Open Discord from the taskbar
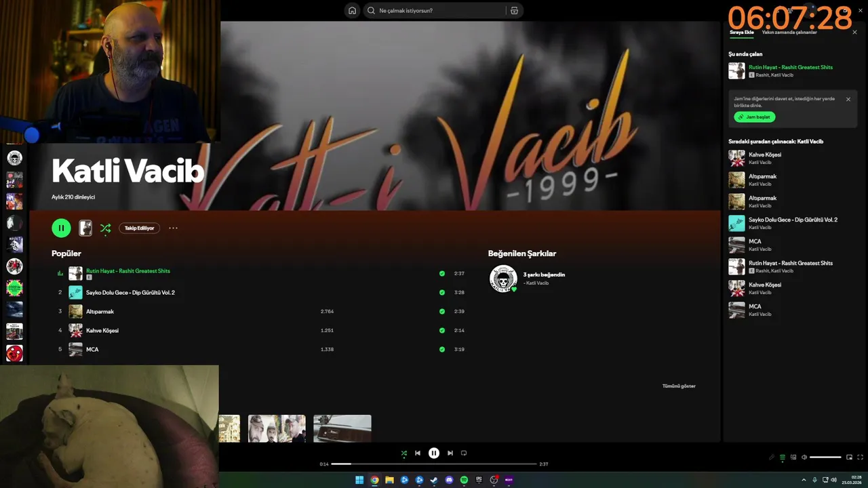Screen dimensions: 868x488 (449, 480)
